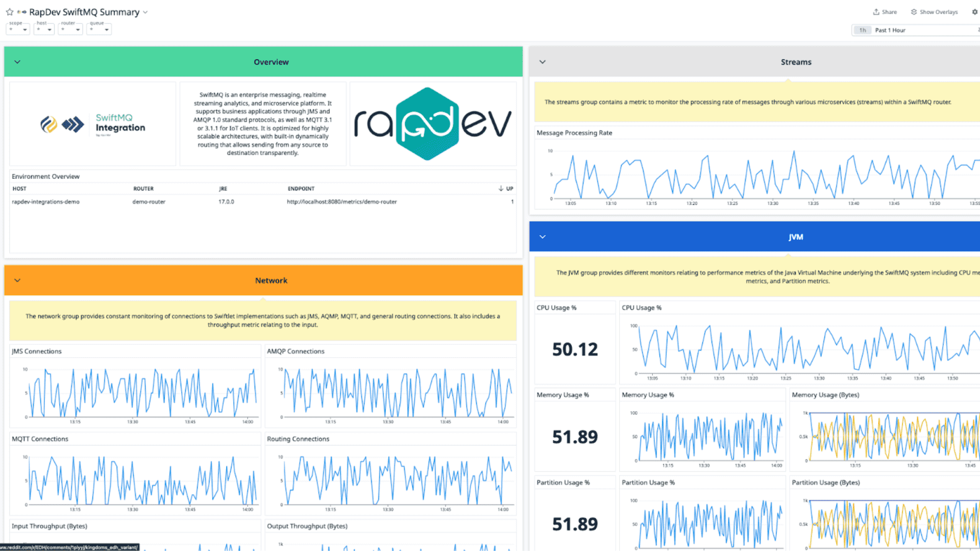Open dashboard settings gear icon
980x551 pixels.
(x=974, y=12)
